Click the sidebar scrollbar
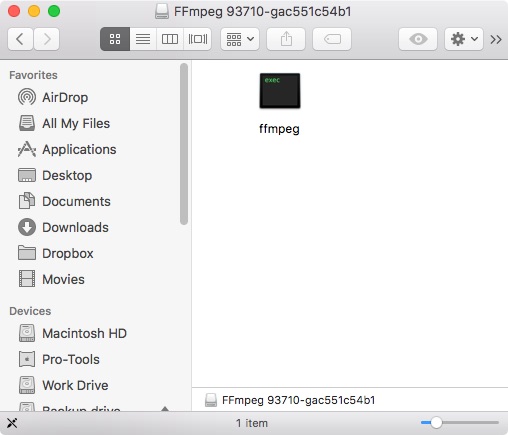This screenshot has width=508, height=435. [184, 144]
